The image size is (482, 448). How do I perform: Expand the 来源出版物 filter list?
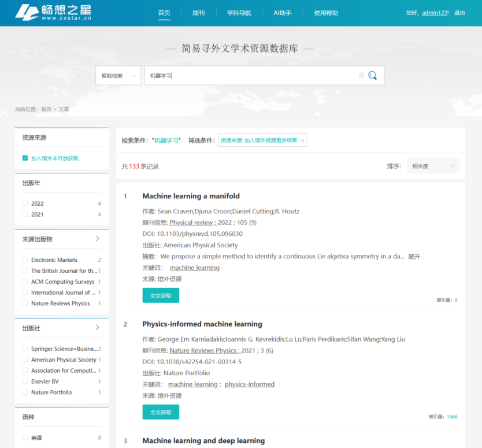tap(97, 239)
